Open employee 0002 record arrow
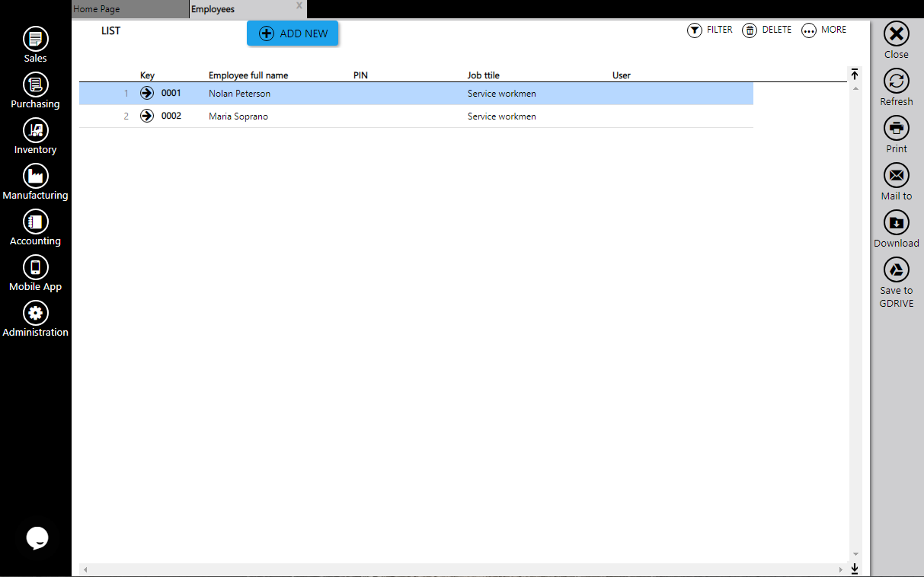 click(147, 116)
